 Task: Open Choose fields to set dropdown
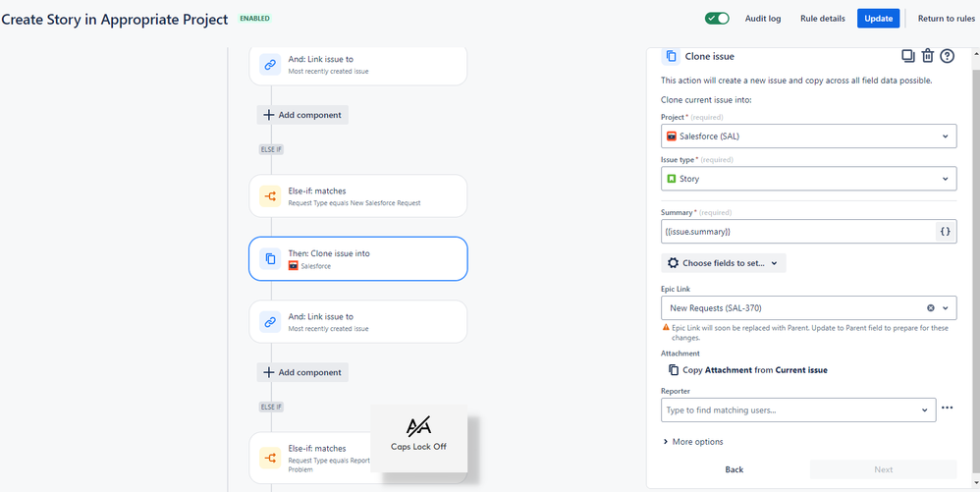tap(723, 263)
